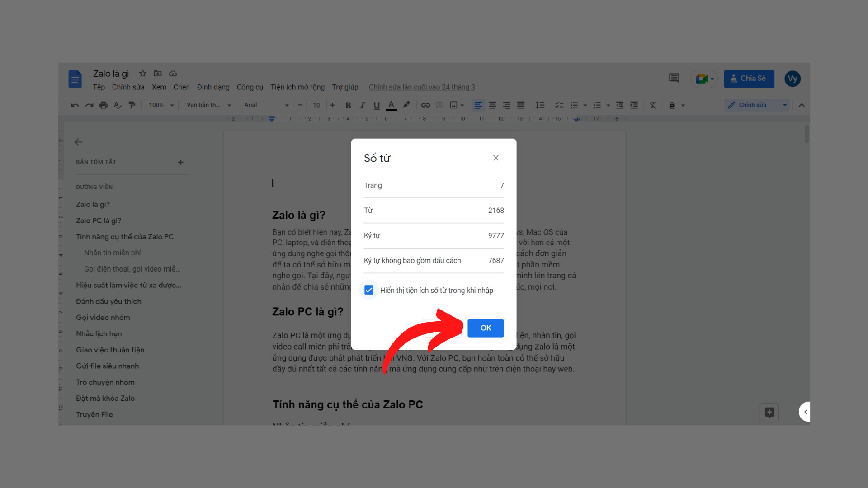The image size is (868, 488).
Task: Apply italic formatting
Action: coord(362,105)
